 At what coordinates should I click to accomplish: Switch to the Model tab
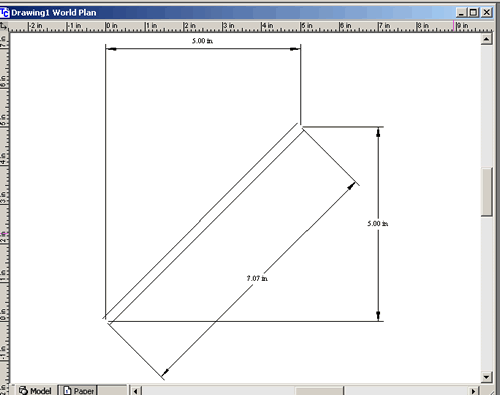click(36, 390)
